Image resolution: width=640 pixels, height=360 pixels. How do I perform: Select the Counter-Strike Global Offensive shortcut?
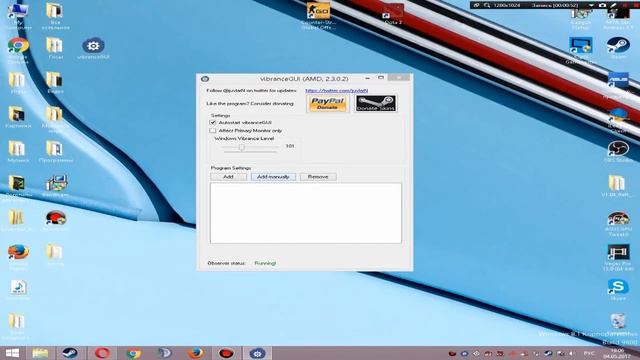click(318, 16)
